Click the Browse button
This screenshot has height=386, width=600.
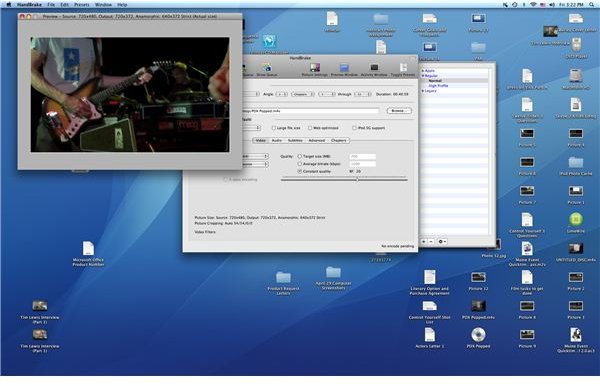pos(399,111)
